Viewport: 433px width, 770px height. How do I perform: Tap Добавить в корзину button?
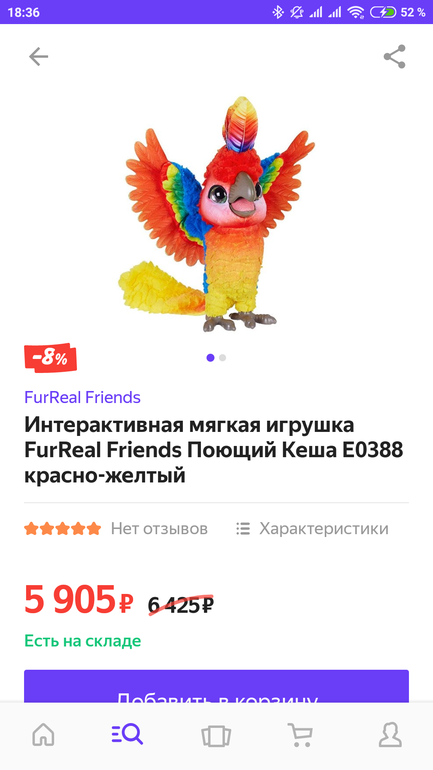pos(216,687)
